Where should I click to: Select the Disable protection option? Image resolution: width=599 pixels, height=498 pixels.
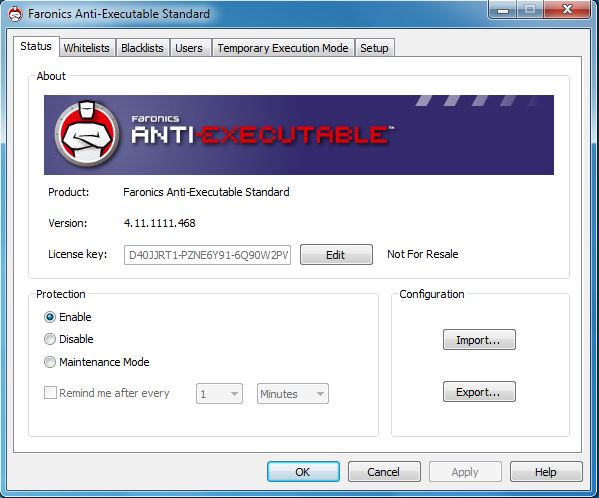tap(50, 339)
